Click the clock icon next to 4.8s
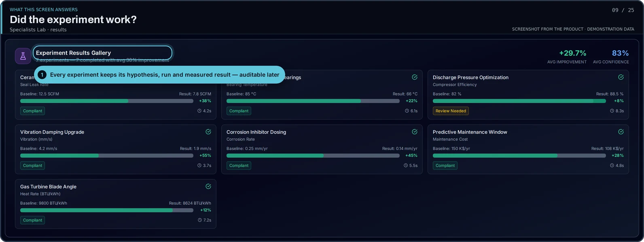644x242 pixels. tap(612, 165)
